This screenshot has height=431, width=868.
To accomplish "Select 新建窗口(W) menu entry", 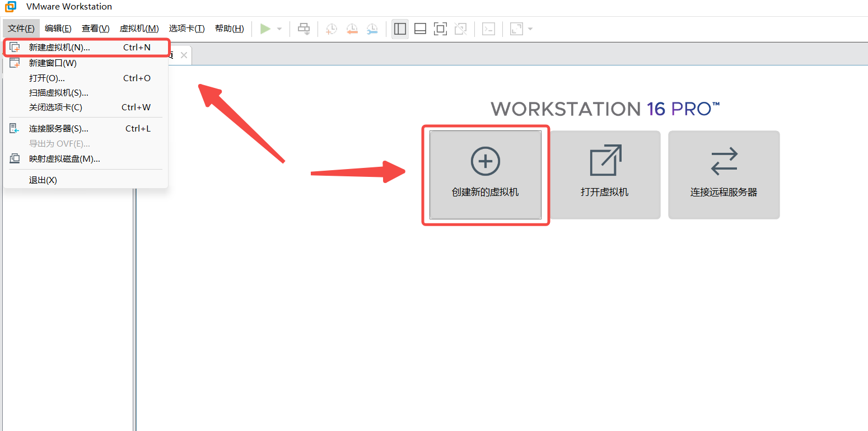I will click(x=86, y=63).
